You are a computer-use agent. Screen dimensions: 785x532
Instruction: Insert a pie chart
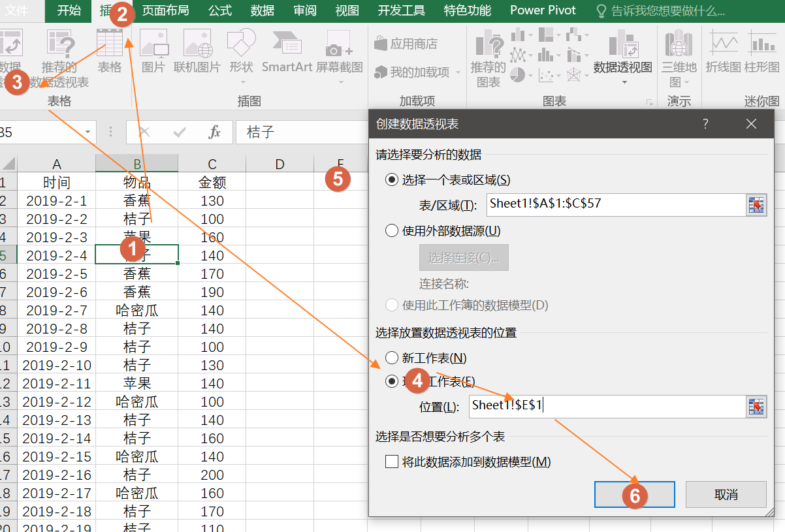pyautogui.click(x=519, y=75)
